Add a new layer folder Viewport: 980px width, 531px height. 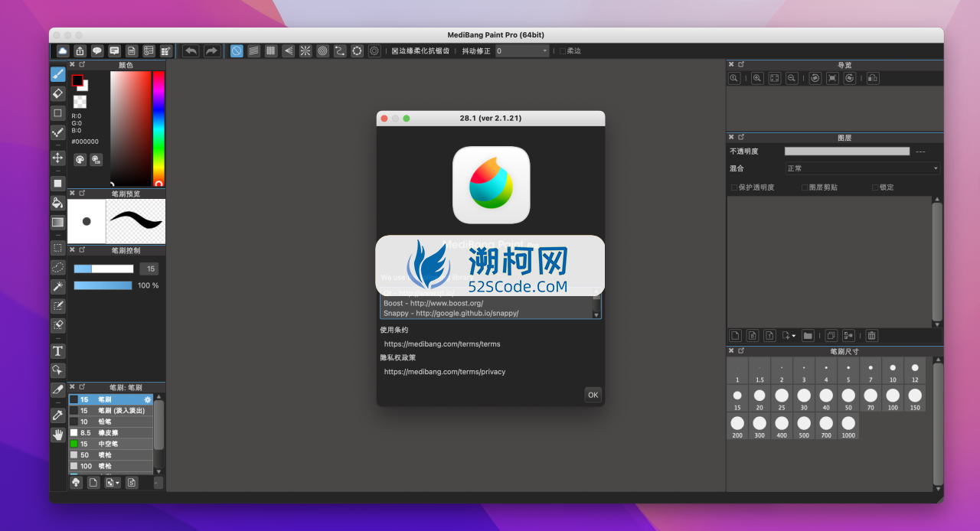pyautogui.click(x=807, y=335)
